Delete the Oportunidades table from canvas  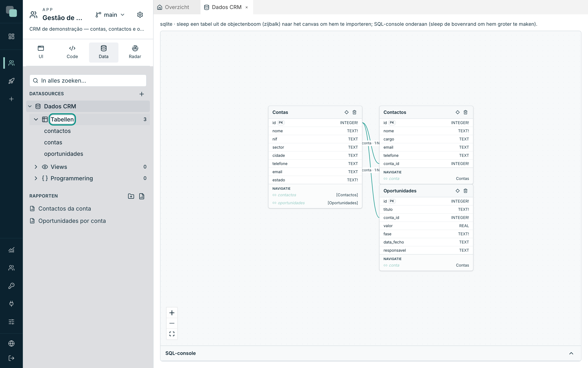pos(465,191)
